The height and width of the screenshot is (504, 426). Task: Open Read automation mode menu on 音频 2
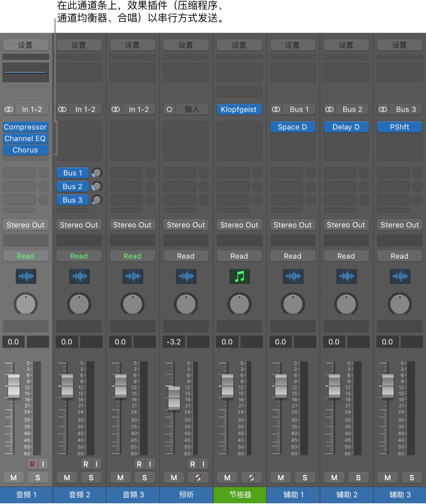point(79,256)
